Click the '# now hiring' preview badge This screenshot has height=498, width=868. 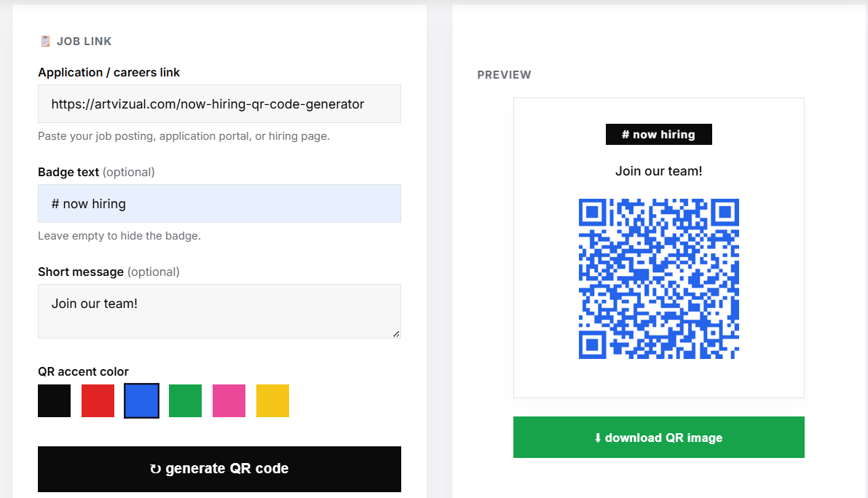pos(659,135)
